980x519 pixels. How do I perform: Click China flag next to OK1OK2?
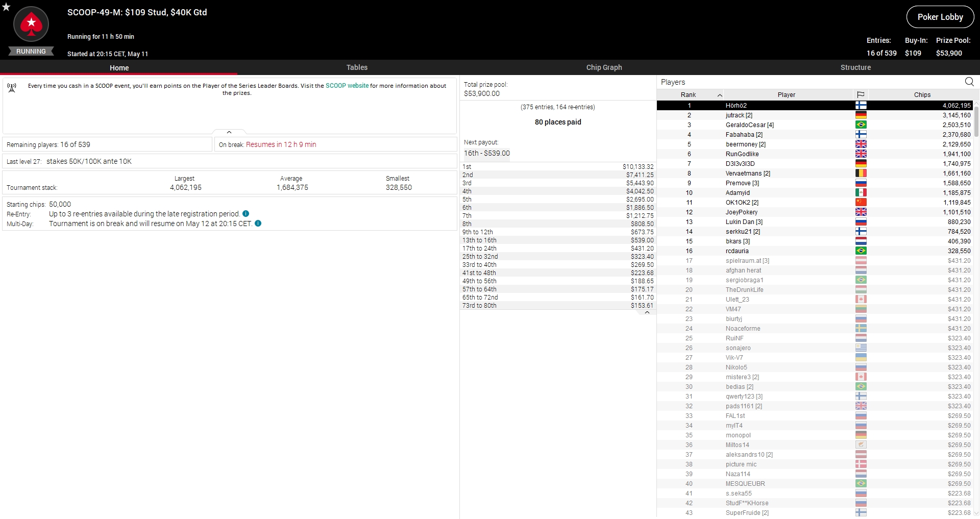861,203
